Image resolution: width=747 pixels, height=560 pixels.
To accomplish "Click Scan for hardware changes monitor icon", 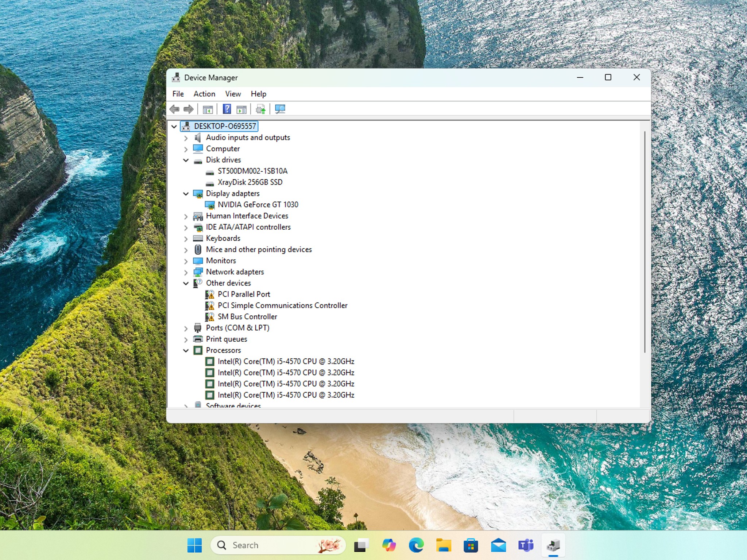I will [x=280, y=109].
